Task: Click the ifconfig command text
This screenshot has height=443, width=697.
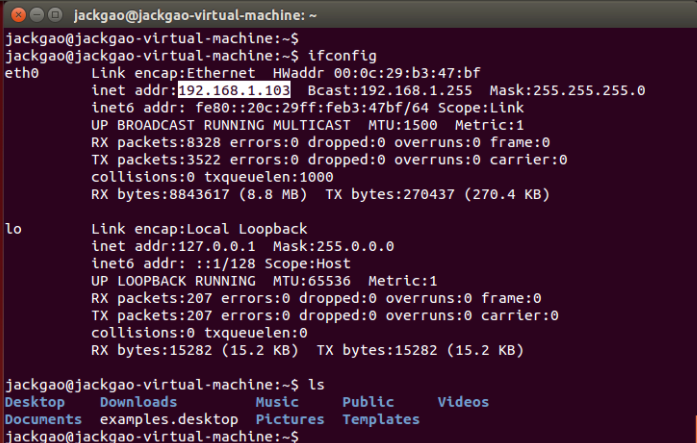Action: pos(342,56)
